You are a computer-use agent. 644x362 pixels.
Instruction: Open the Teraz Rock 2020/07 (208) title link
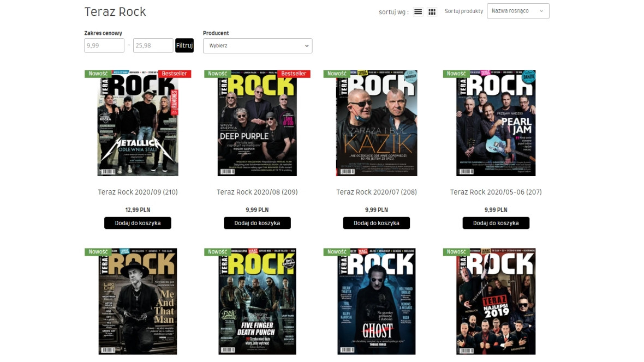(376, 192)
